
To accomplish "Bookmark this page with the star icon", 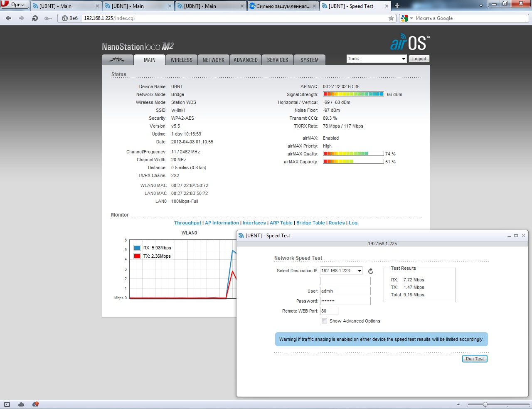I will point(391,18).
